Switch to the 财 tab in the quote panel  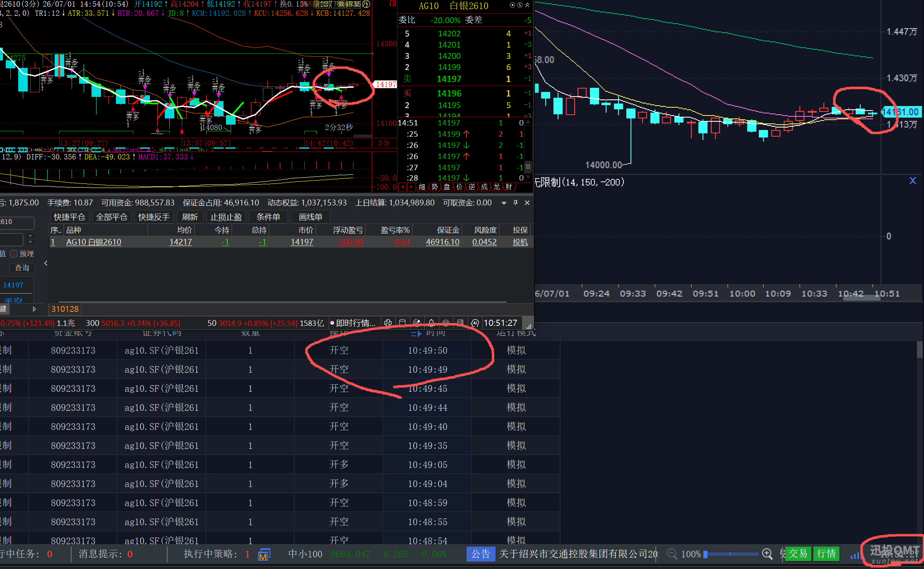tap(509, 187)
